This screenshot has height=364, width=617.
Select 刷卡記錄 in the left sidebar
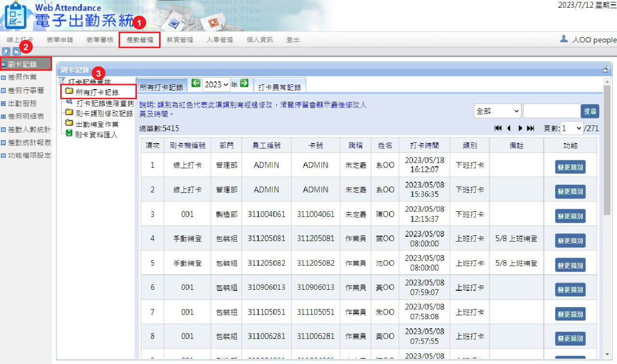tap(26, 64)
